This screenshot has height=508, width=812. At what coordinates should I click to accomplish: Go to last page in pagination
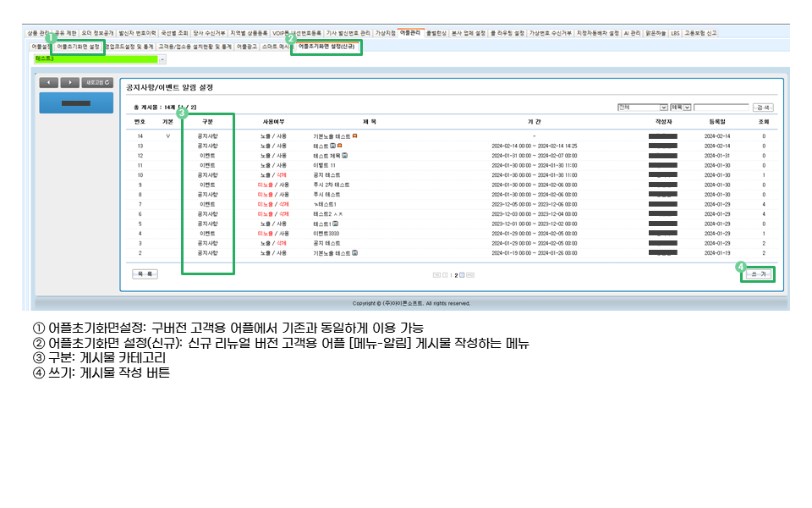(x=470, y=275)
